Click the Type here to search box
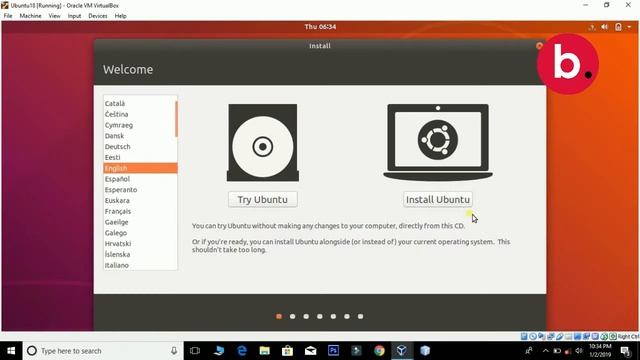Image resolution: width=640 pixels, height=360 pixels. coord(103,351)
